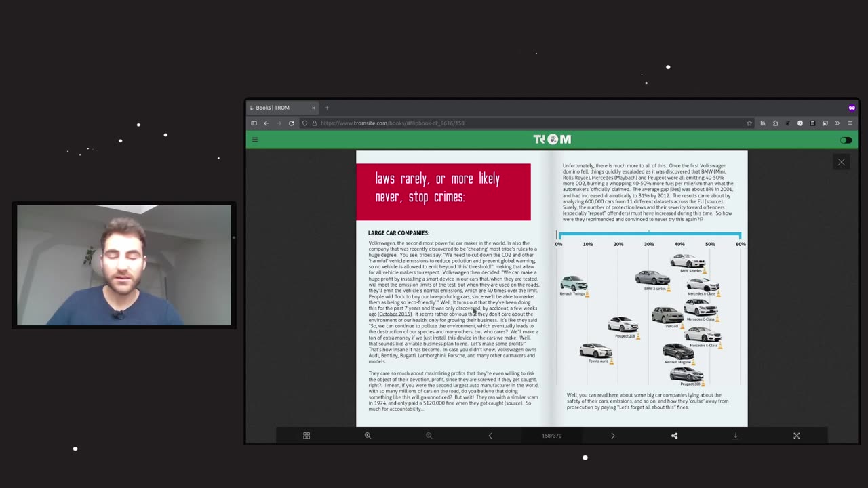Toggle the dark mode switch on TROM header
Image resolution: width=868 pixels, height=488 pixels.
pyautogui.click(x=846, y=140)
